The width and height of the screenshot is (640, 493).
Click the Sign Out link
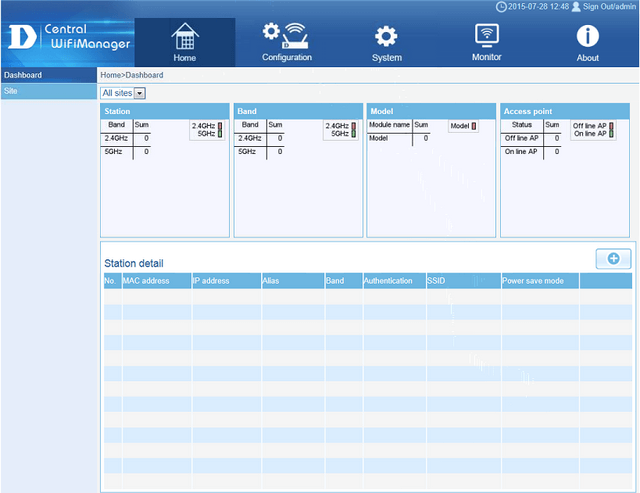click(608, 7)
